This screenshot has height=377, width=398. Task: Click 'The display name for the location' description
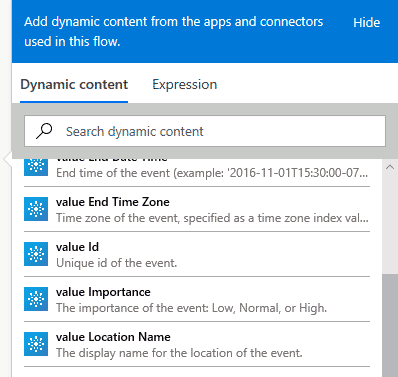coord(179,353)
